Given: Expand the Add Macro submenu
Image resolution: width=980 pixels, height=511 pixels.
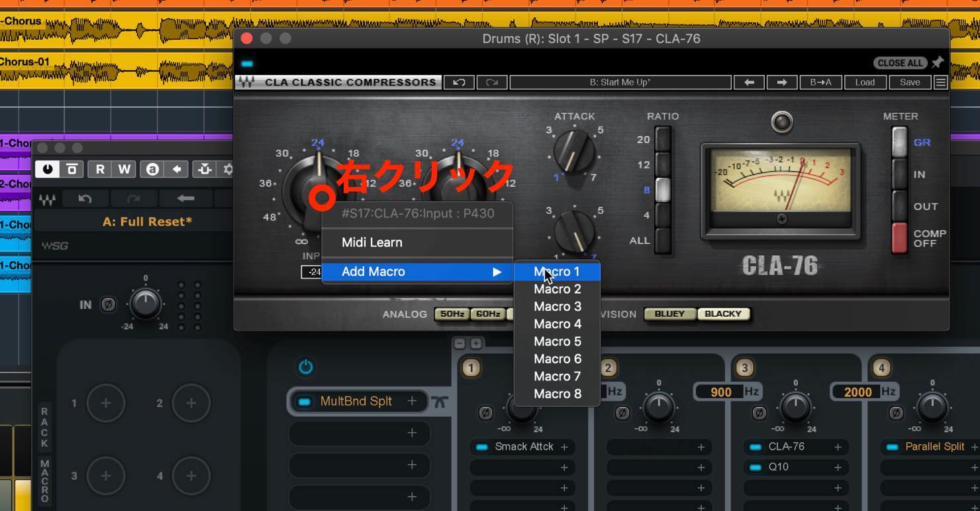Looking at the screenshot, I should coord(418,272).
